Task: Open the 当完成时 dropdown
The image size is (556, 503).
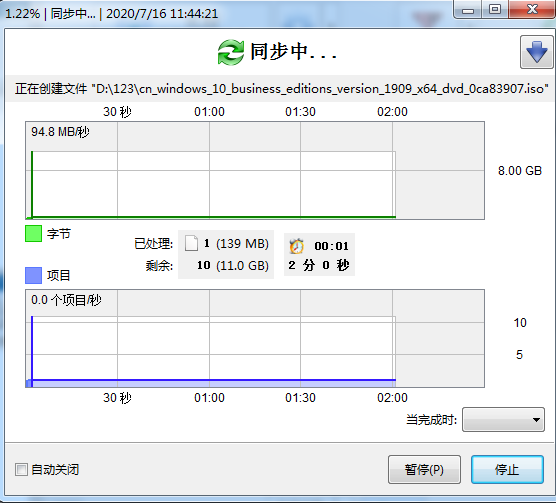Action: (x=503, y=420)
